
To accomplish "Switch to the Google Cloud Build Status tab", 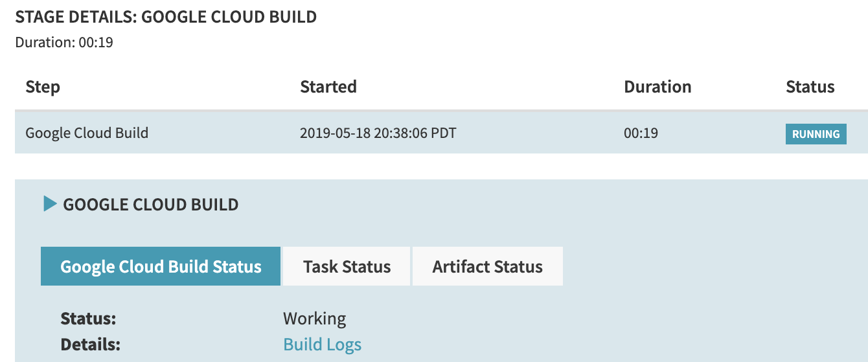I will tap(161, 266).
